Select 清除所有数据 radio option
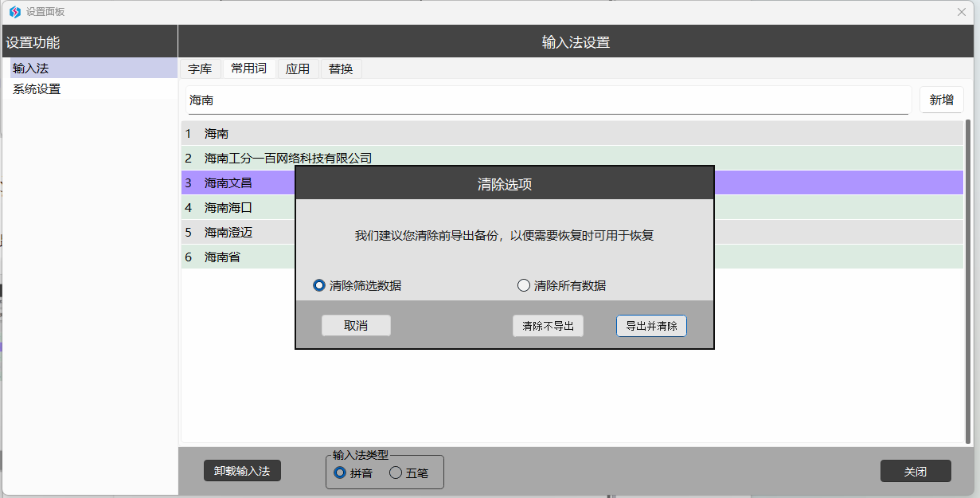This screenshot has height=498, width=980. pos(524,285)
